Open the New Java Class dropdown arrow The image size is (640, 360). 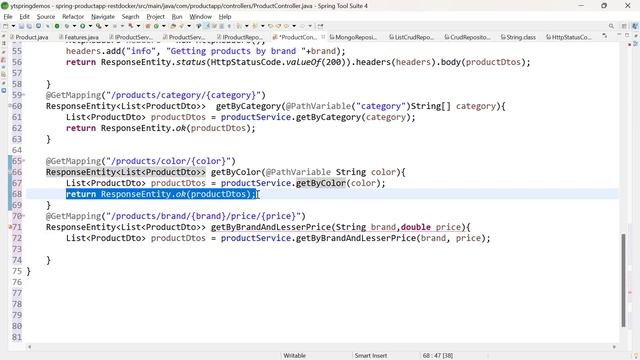(164, 26)
